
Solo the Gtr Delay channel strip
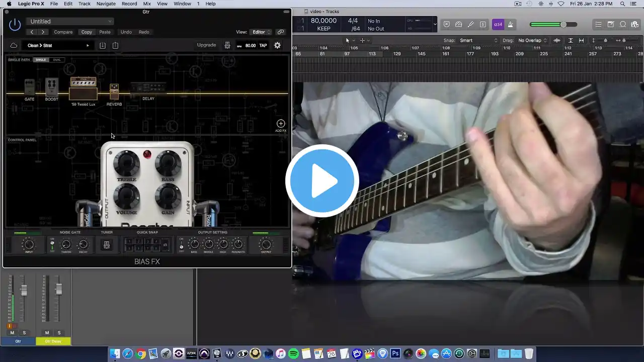(59, 333)
